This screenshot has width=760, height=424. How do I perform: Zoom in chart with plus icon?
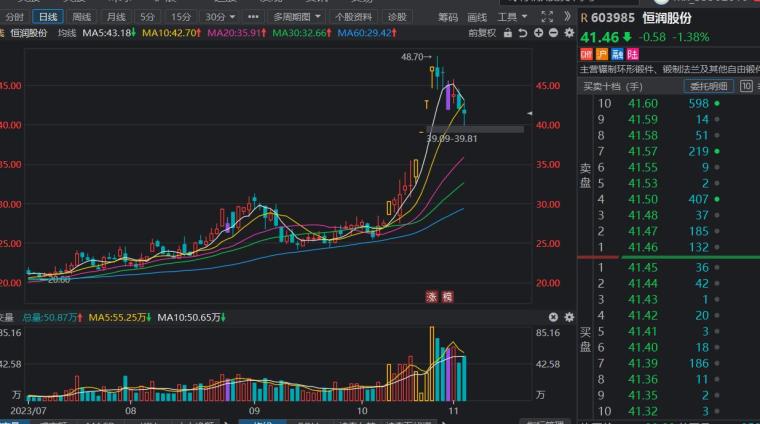(538, 32)
